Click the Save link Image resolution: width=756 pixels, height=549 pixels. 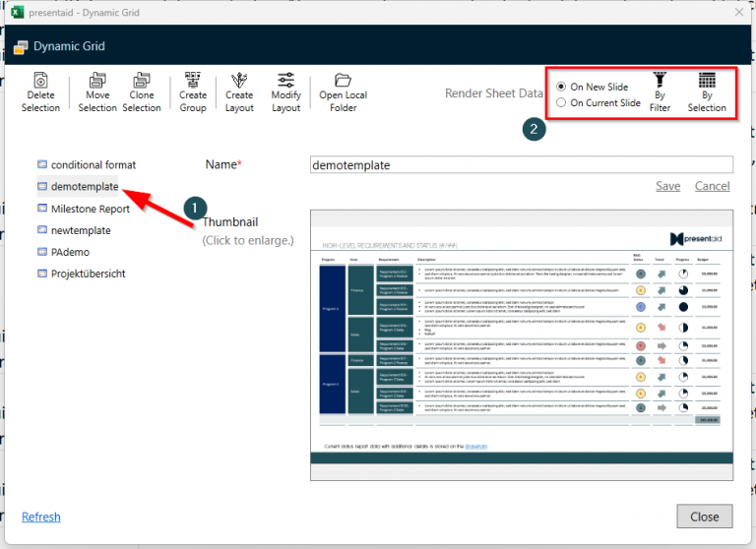pos(667,186)
